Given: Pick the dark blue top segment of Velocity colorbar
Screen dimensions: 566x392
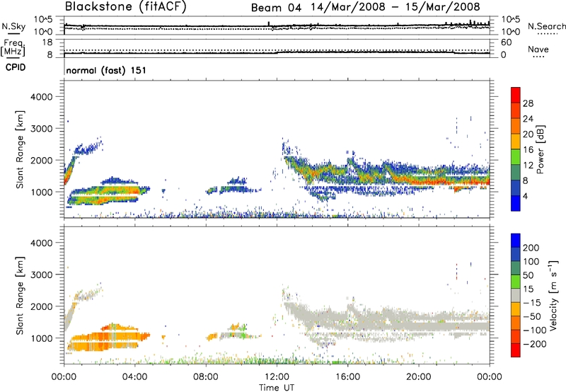Looking at the screenshot, I should click(516, 241).
